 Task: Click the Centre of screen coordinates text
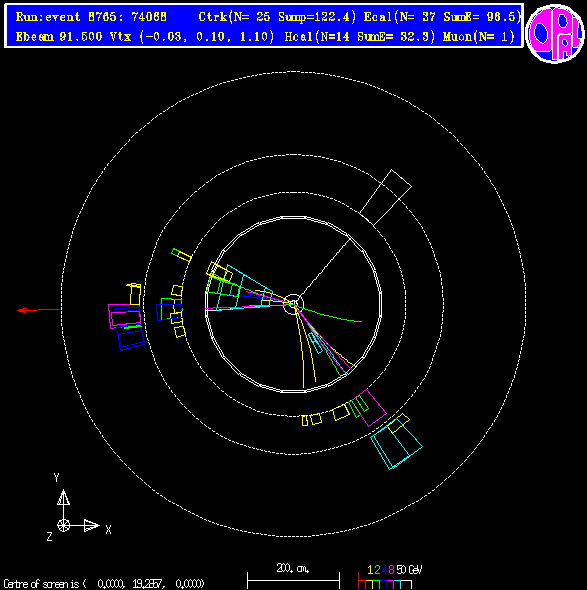(104, 584)
